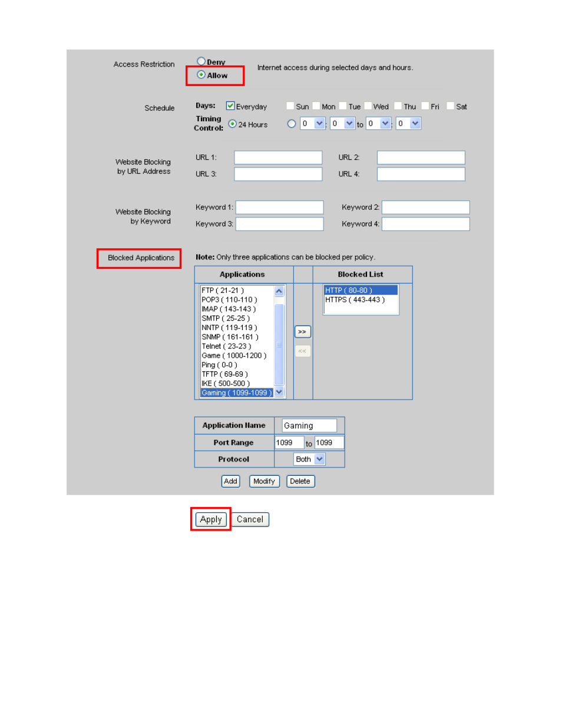This screenshot has width=562, height=728.
Task: Click the URL 2 input field
Action: [x=421, y=157]
